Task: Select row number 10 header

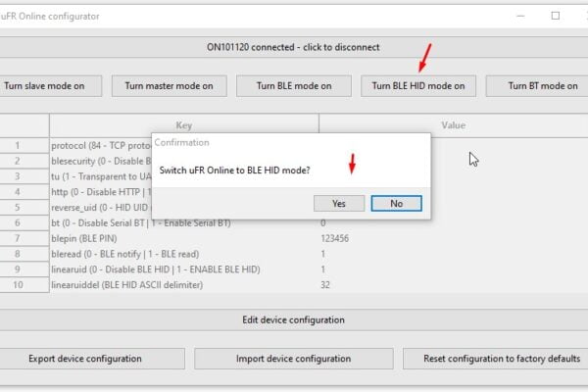Action: [x=24, y=285]
